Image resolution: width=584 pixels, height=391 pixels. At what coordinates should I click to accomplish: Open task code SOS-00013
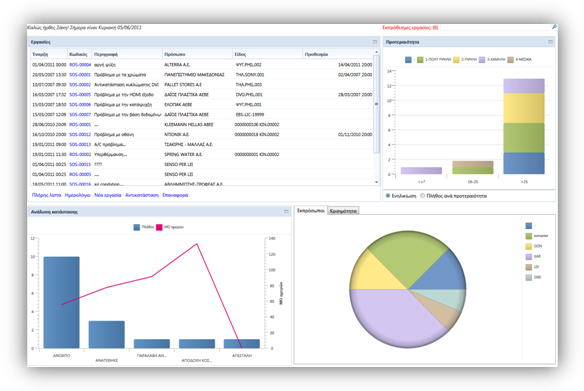point(80,144)
